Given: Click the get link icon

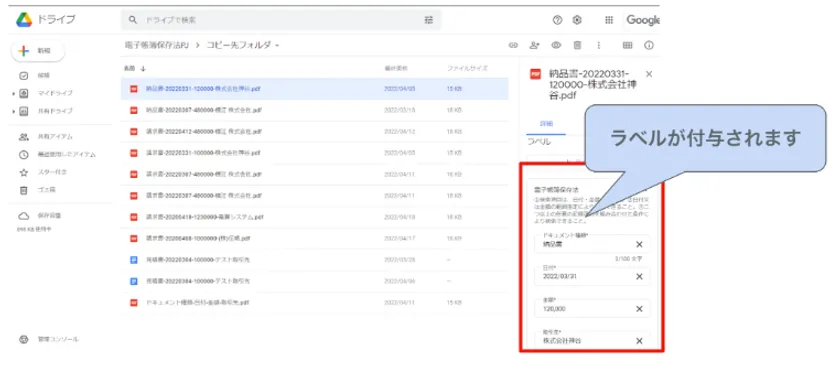Looking at the screenshot, I should click(513, 46).
